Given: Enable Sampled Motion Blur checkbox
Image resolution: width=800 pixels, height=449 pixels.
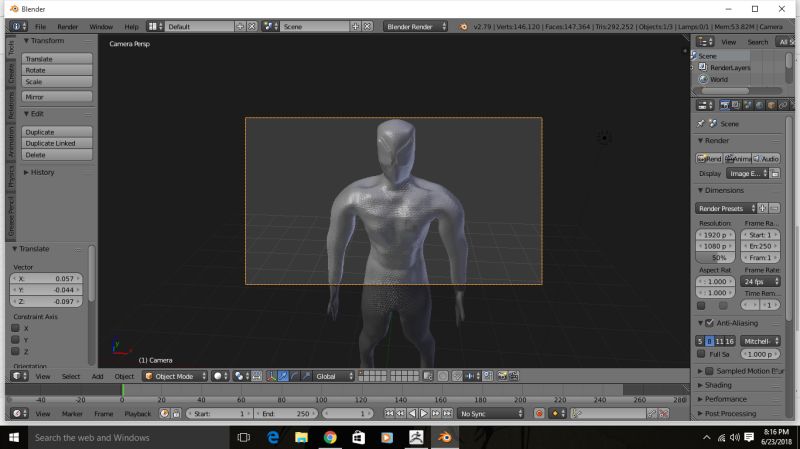Looking at the screenshot, I should coord(709,371).
